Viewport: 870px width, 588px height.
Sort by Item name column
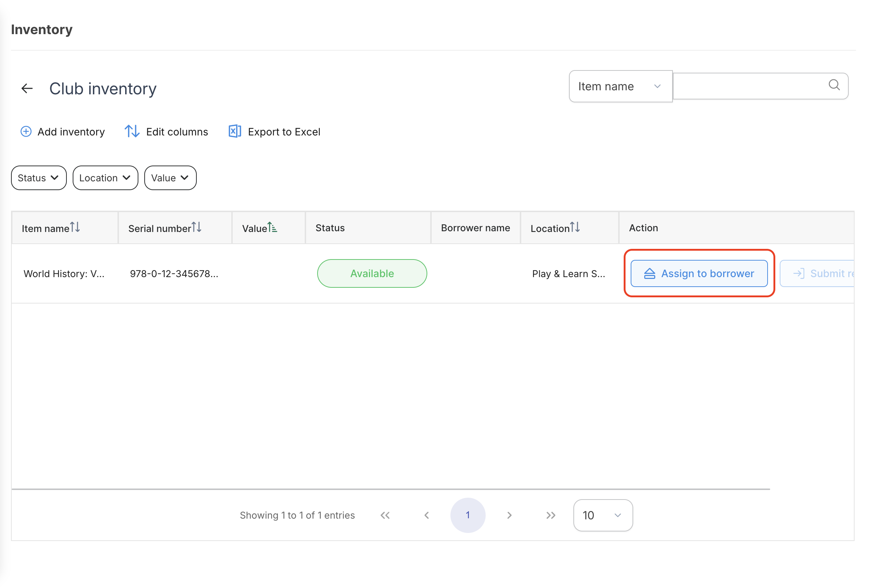[75, 227]
